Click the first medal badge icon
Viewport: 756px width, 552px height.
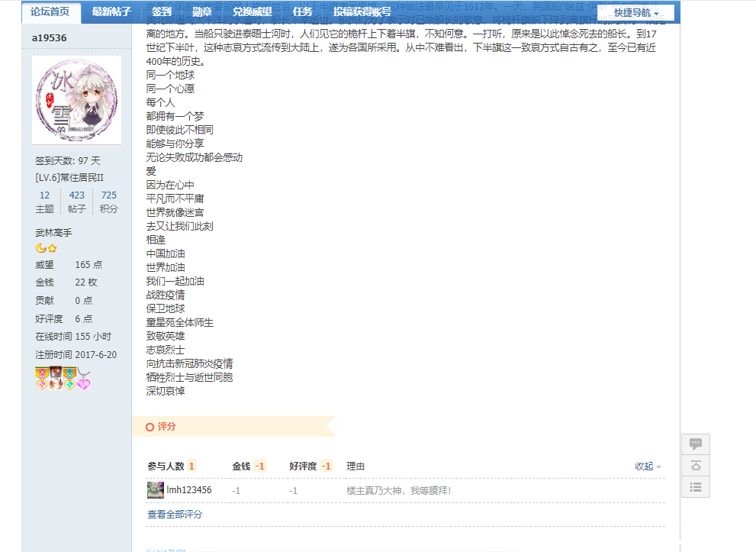click(42, 379)
